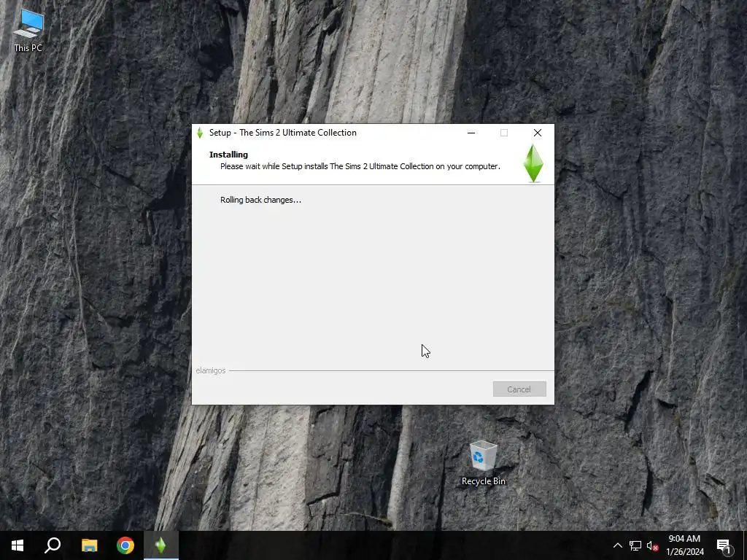This screenshot has width=747, height=560.
Task: Open Google Chrome from taskbar
Action: tap(125, 545)
